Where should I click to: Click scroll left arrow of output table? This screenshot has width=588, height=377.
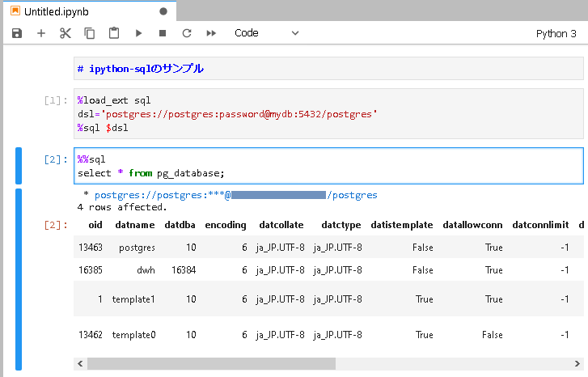click(80, 363)
